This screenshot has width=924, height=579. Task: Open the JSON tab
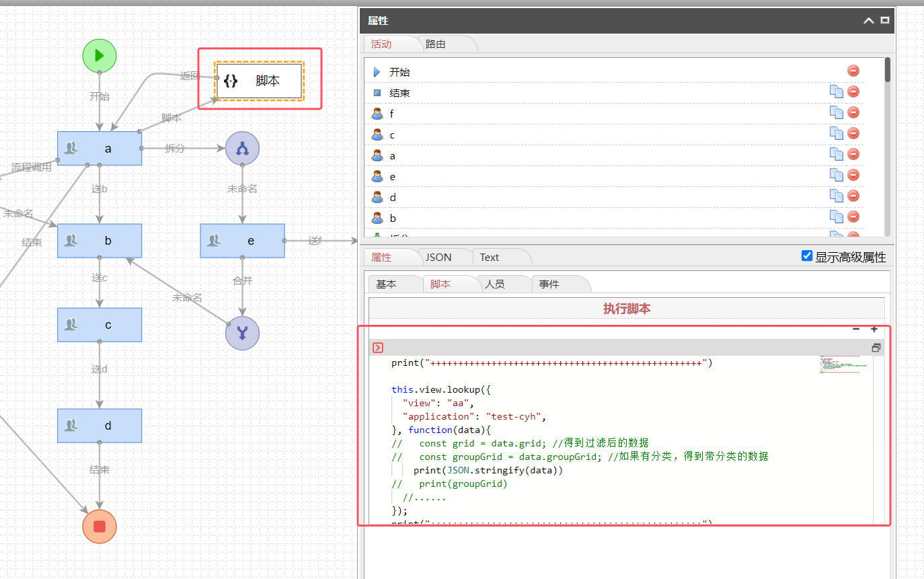438,258
